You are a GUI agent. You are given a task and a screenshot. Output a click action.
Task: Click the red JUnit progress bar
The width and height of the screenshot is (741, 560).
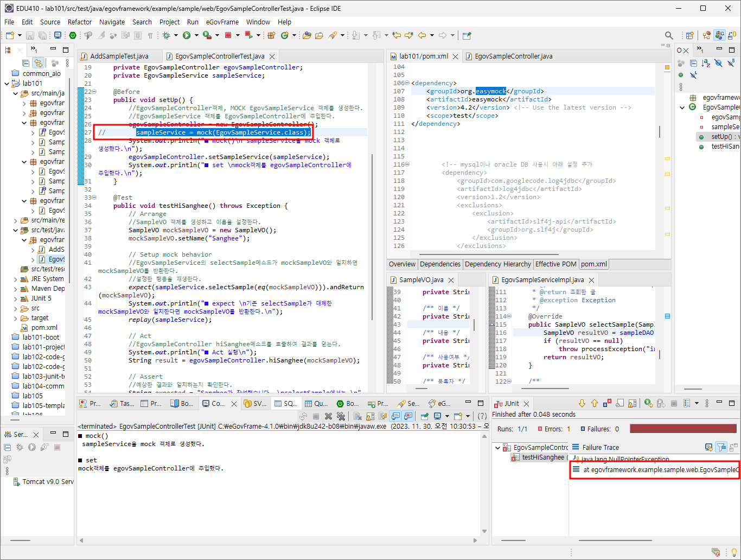pyautogui.click(x=683, y=429)
